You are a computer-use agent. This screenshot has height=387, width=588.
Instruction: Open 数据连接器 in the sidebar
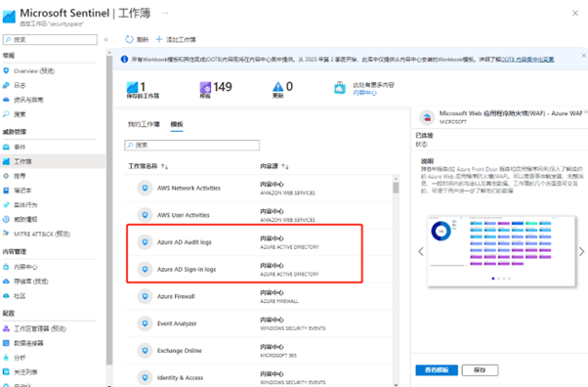(x=28, y=343)
